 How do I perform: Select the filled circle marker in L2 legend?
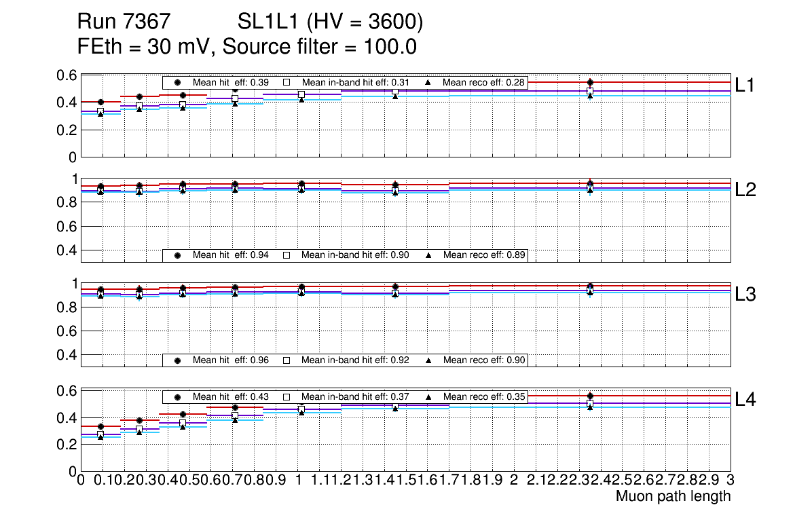pyautogui.click(x=178, y=256)
